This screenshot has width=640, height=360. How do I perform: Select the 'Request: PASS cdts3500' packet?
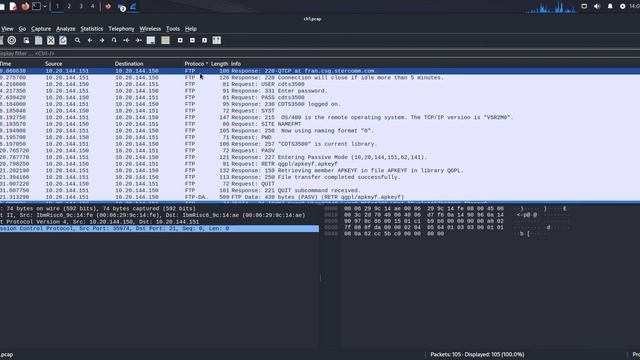tap(320, 98)
